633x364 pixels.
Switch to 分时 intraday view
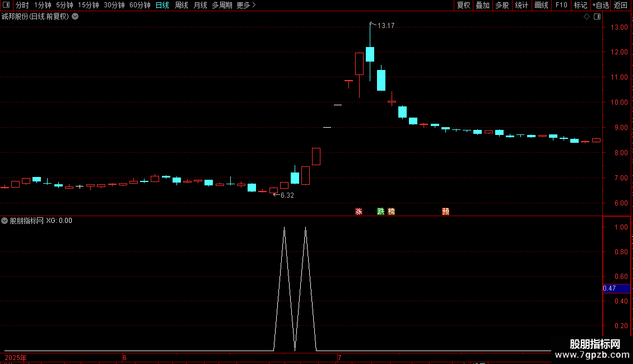[22, 5]
